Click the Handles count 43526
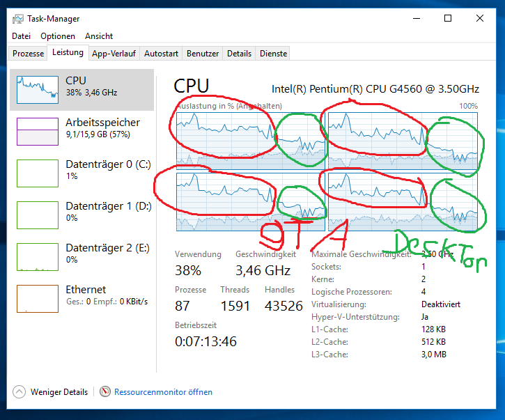Screen dimensions: 505x420 click(283, 306)
